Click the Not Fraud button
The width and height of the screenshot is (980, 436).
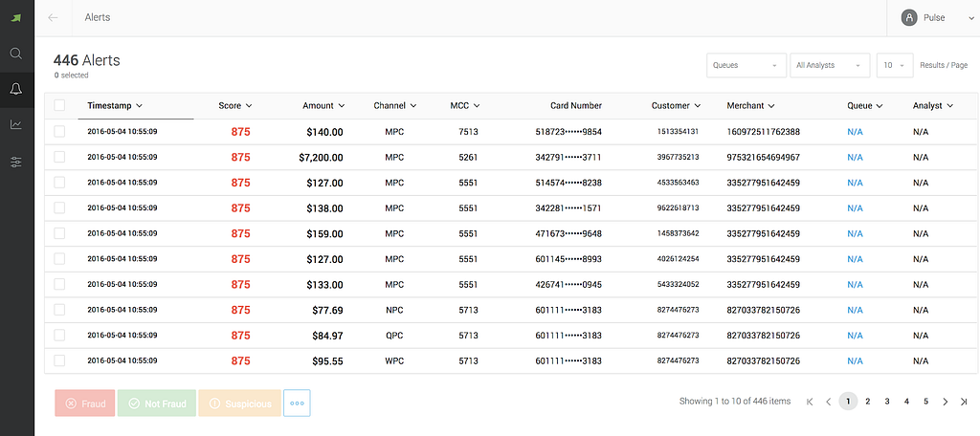[x=157, y=403]
